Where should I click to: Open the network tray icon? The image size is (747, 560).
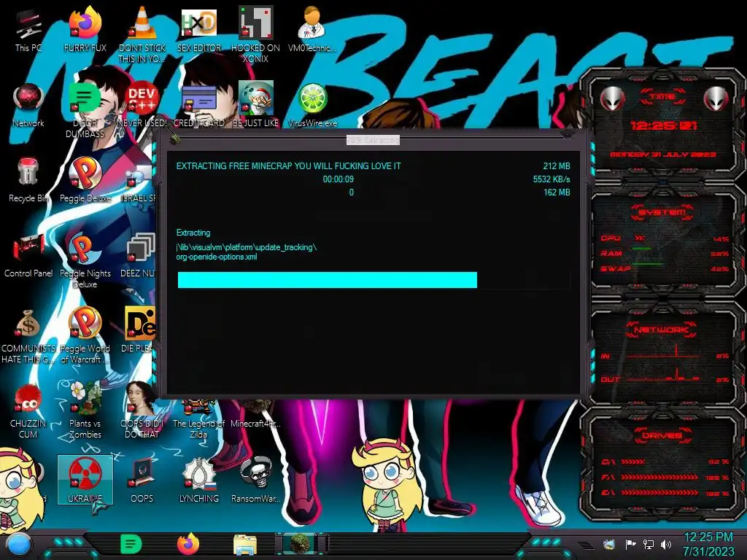click(x=648, y=544)
